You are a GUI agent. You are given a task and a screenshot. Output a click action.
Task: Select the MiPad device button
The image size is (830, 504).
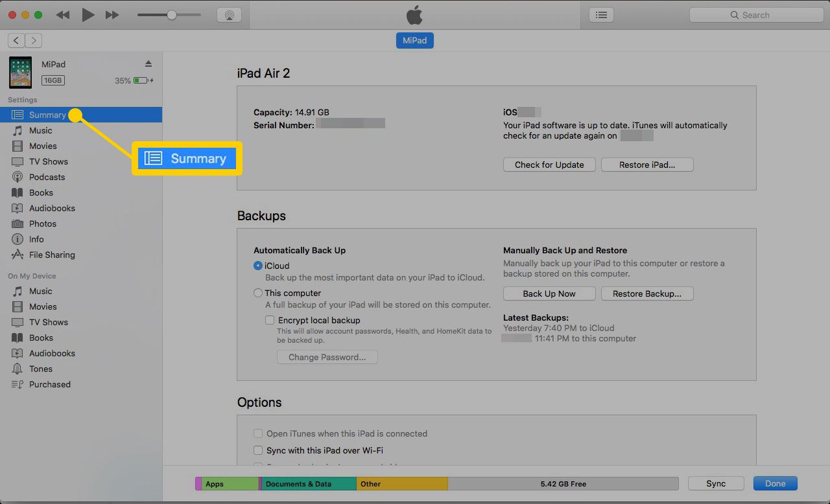(415, 40)
